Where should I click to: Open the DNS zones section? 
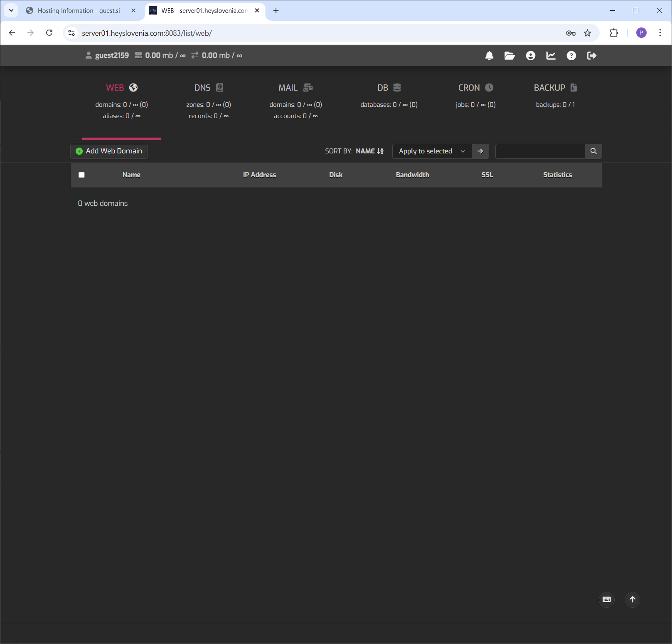[202, 87]
